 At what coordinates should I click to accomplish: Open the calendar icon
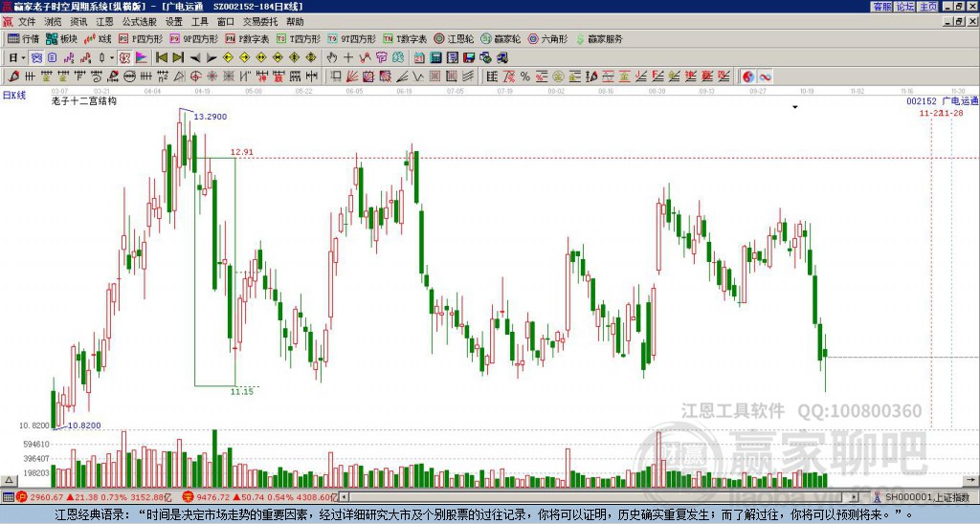[419, 57]
